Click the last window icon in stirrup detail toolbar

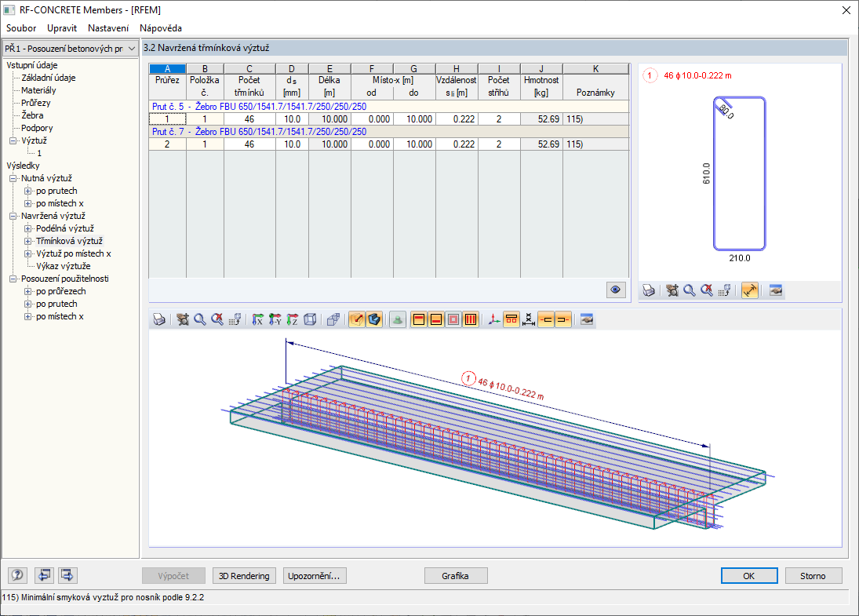[776, 290]
